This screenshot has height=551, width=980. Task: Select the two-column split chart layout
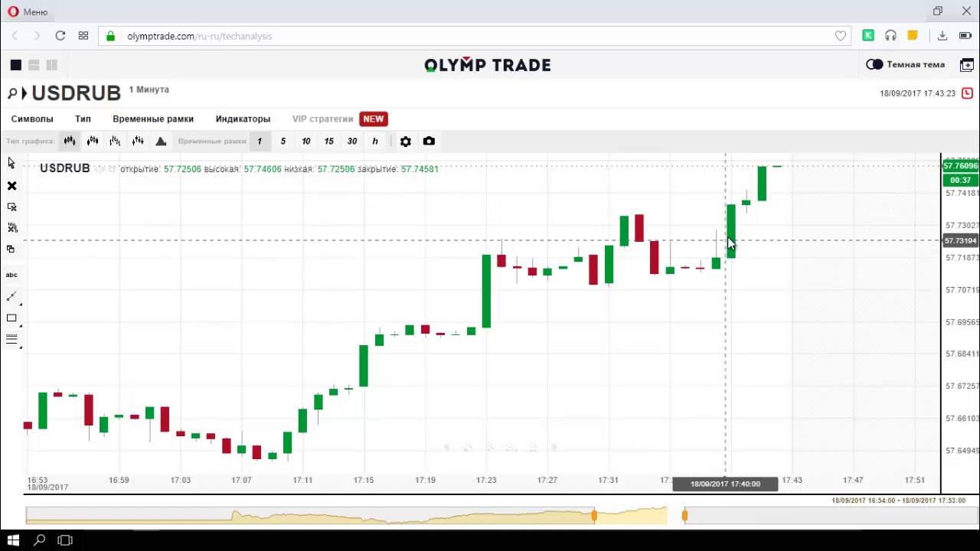tap(51, 65)
